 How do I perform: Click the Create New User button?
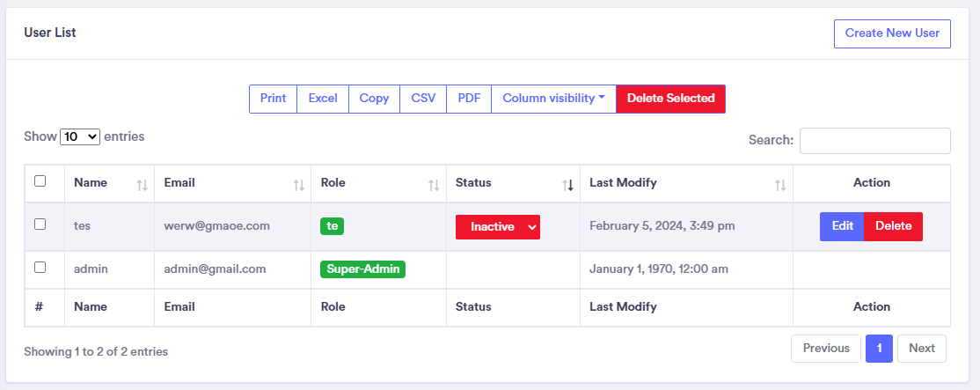[892, 33]
